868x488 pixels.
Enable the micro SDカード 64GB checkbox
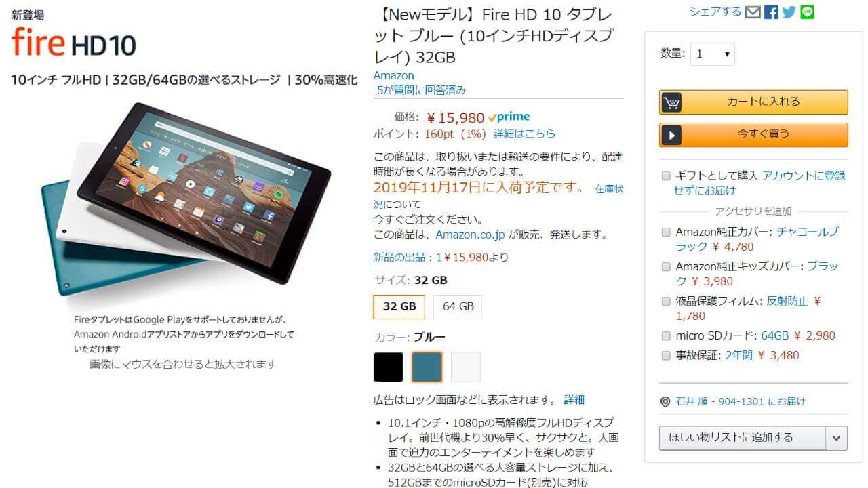pyautogui.click(x=666, y=335)
